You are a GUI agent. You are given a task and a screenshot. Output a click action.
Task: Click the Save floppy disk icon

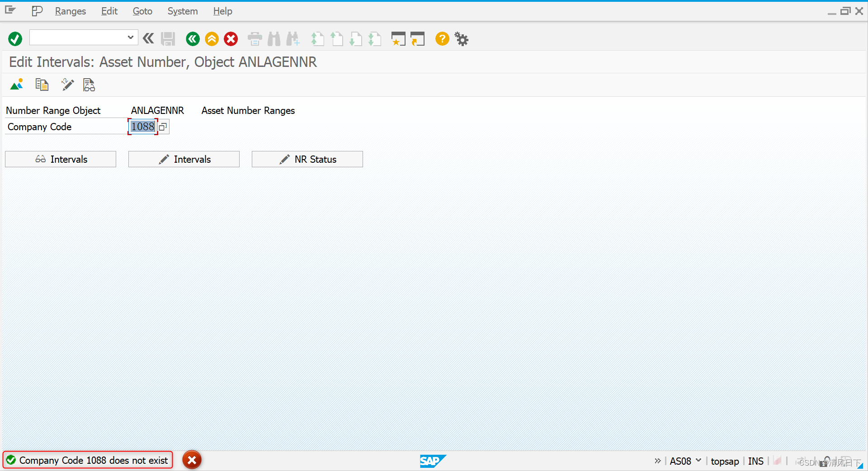[168, 39]
